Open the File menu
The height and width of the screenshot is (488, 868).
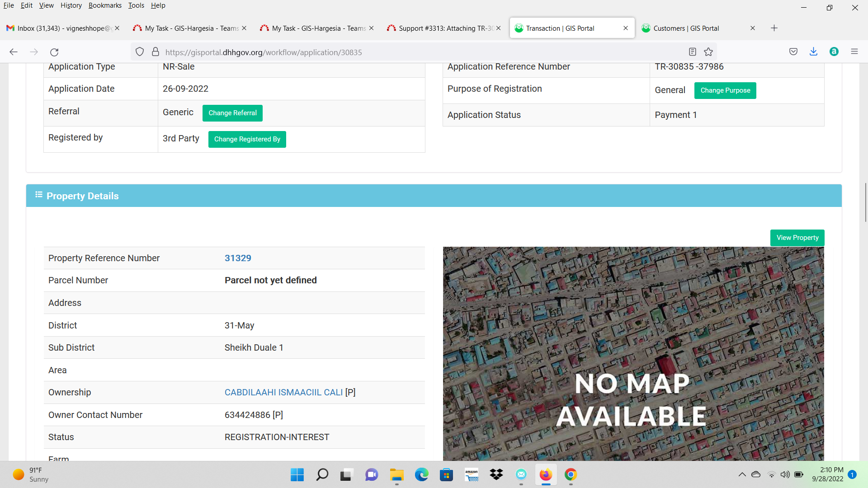click(9, 5)
